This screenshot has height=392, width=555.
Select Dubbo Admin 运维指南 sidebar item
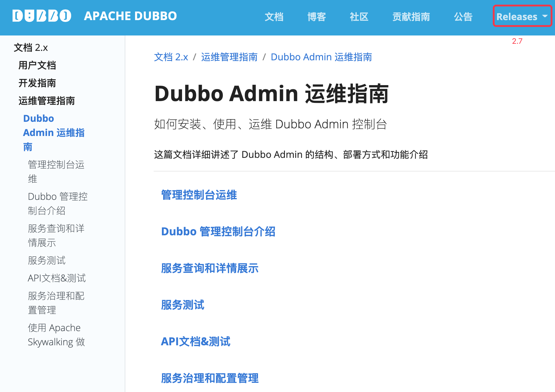click(54, 133)
